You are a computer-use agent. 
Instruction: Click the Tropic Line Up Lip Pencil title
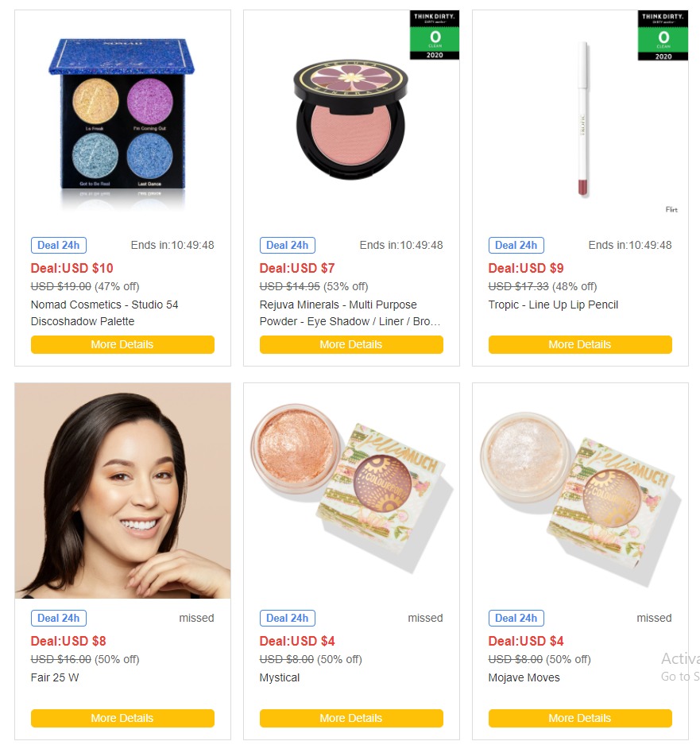553,305
